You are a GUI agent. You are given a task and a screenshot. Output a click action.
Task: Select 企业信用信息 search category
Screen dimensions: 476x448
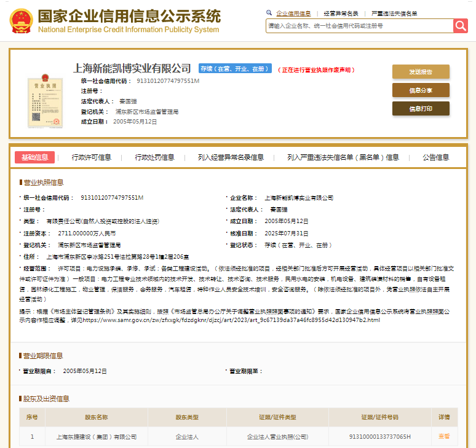tap(293, 13)
